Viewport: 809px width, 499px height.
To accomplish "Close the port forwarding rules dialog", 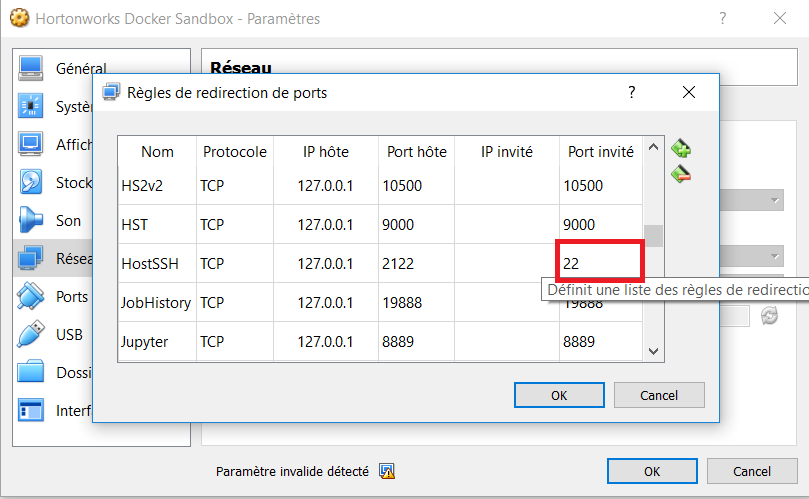I will point(689,92).
